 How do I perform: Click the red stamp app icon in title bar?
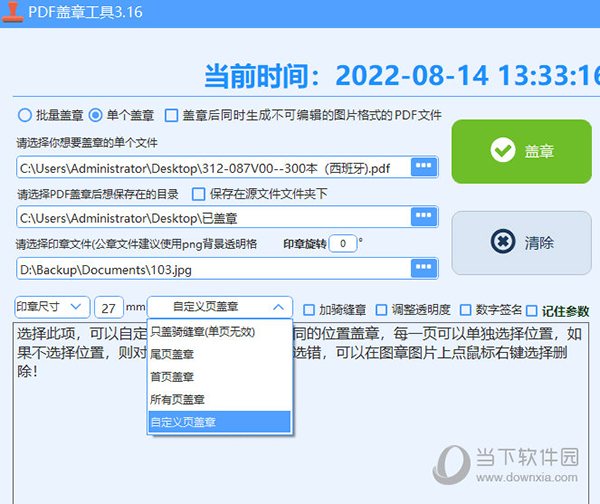pos(12,12)
